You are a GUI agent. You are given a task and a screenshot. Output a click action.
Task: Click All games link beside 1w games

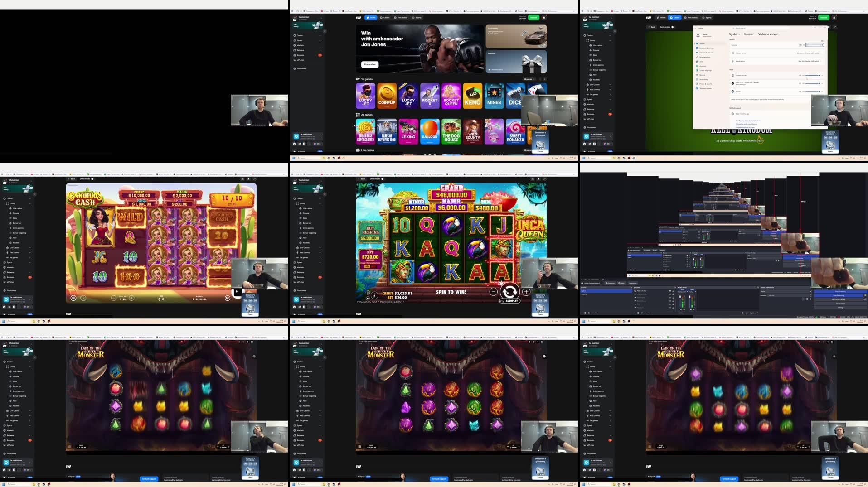(529, 79)
